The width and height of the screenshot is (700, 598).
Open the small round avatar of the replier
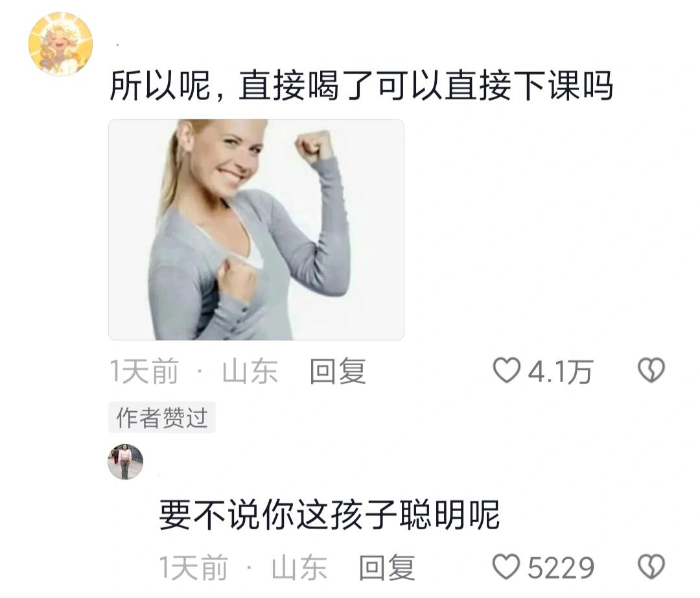pos(126,462)
